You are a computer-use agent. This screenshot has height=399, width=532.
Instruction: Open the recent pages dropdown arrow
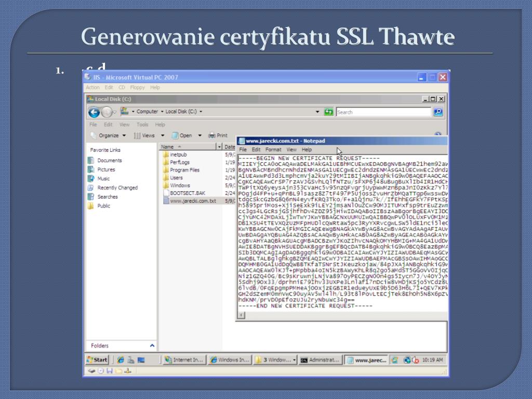(x=114, y=112)
